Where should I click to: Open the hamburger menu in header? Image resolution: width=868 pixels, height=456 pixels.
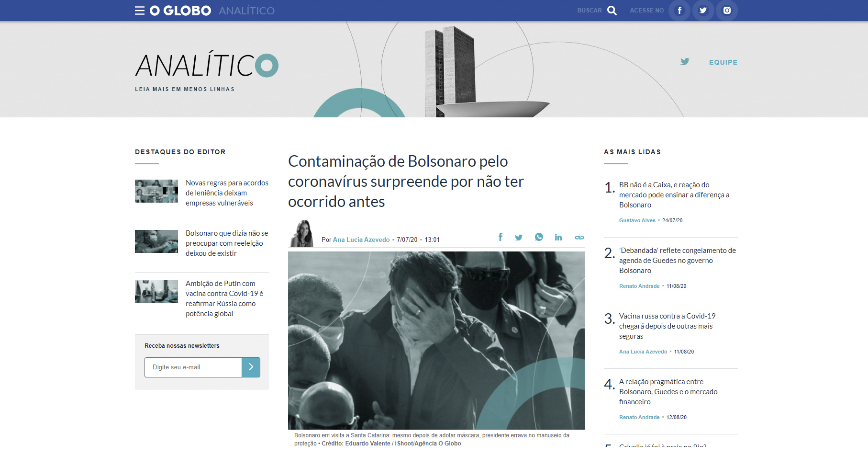(140, 11)
